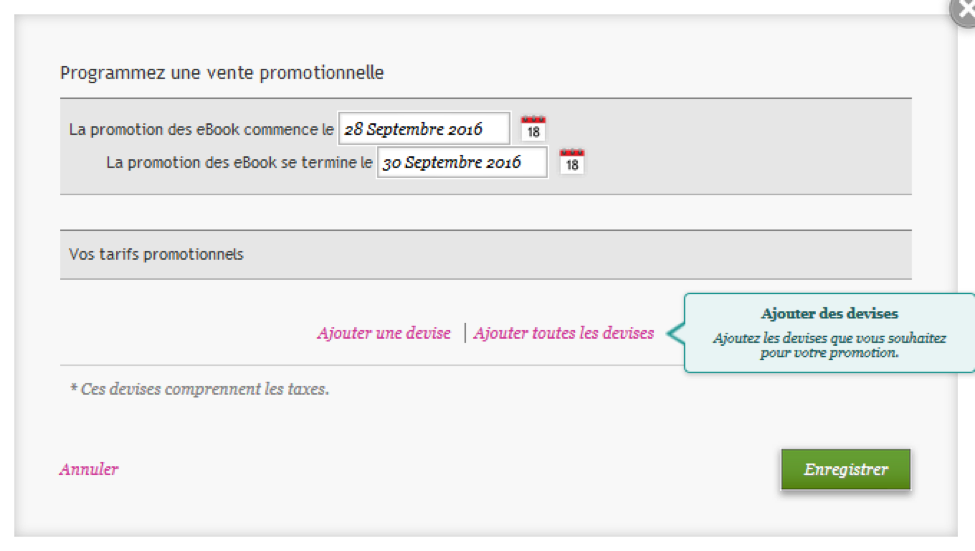Click the footnote about currencies including taxes
Image resolution: width=975 pixels, height=551 pixels.
(200, 389)
